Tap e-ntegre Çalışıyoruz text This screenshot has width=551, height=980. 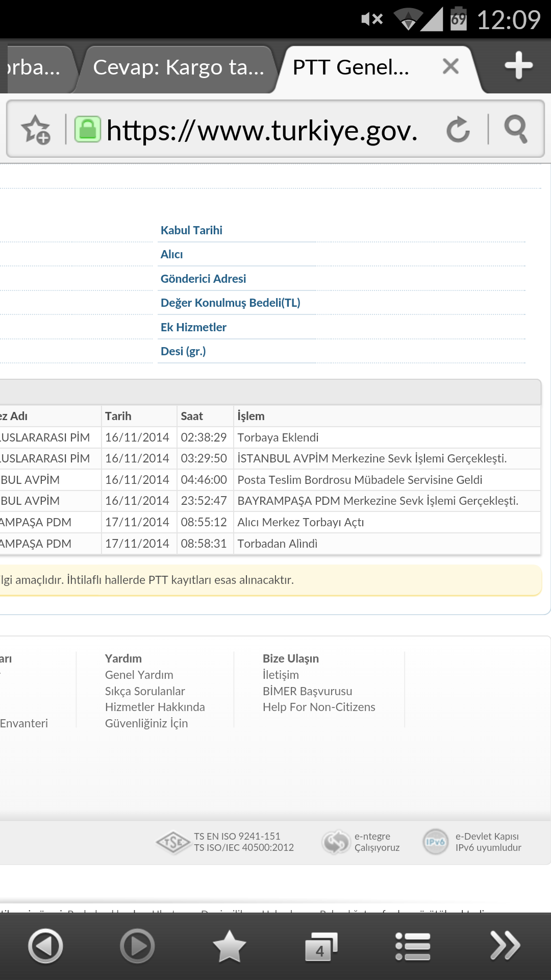pyautogui.click(x=377, y=842)
